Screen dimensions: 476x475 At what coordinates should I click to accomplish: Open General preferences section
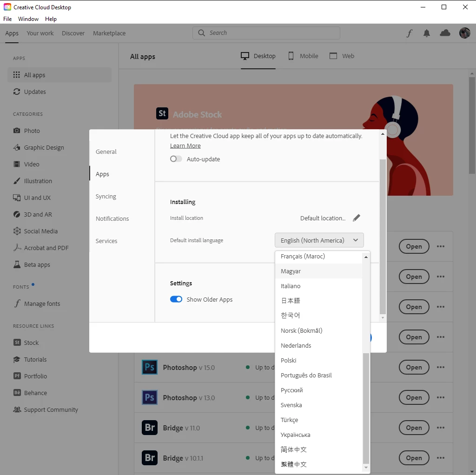(x=106, y=152)
